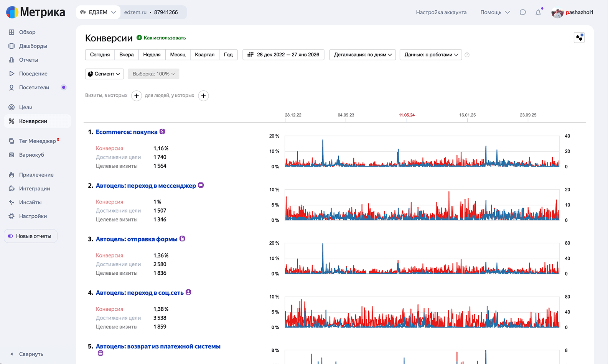Open Посетители sidebar section
Screen dimensions: 608x364
click(x=34, y=87)
